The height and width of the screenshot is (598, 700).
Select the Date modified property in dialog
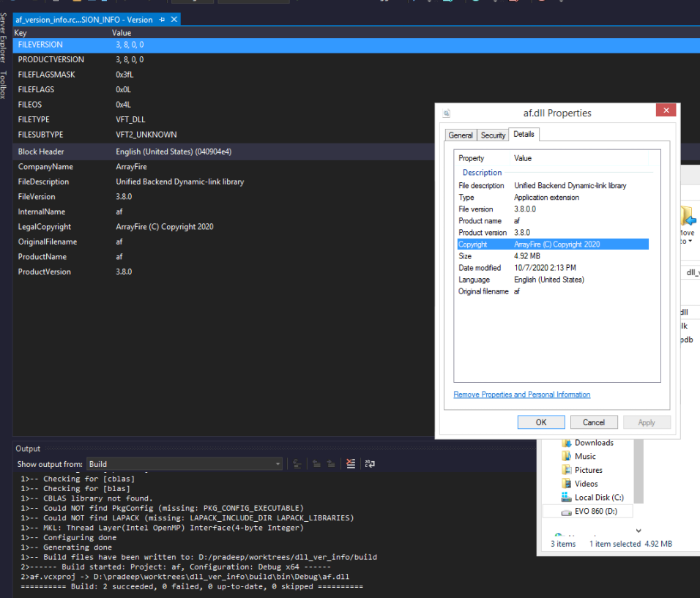coord(553,268)
